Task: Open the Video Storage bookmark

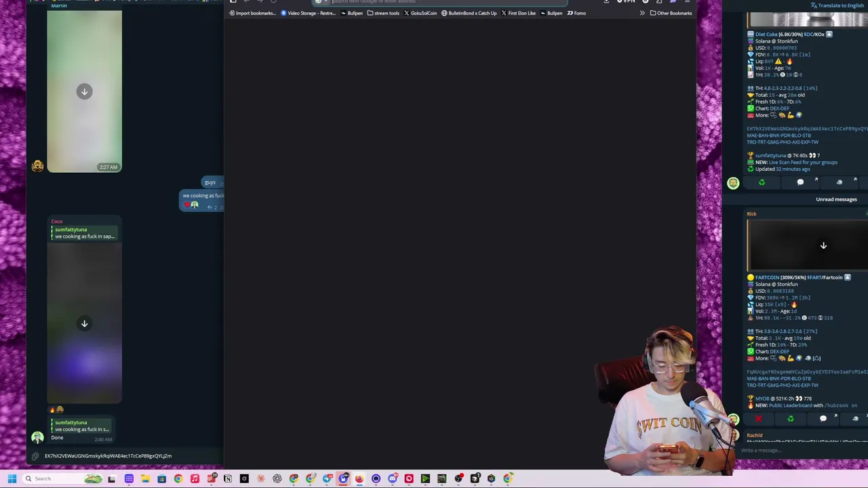Action: click(x=308, y=13)
